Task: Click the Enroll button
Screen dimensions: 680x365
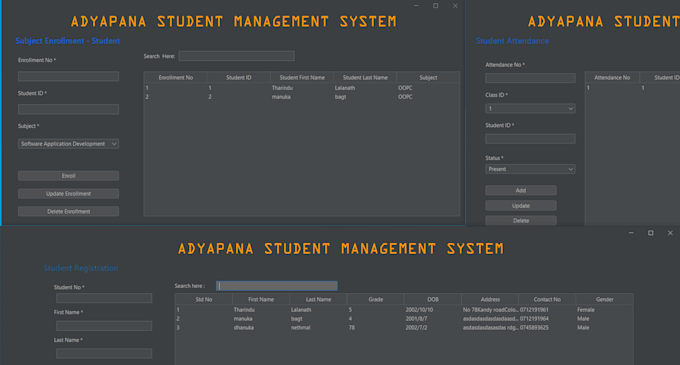Action: click(68, 176)
